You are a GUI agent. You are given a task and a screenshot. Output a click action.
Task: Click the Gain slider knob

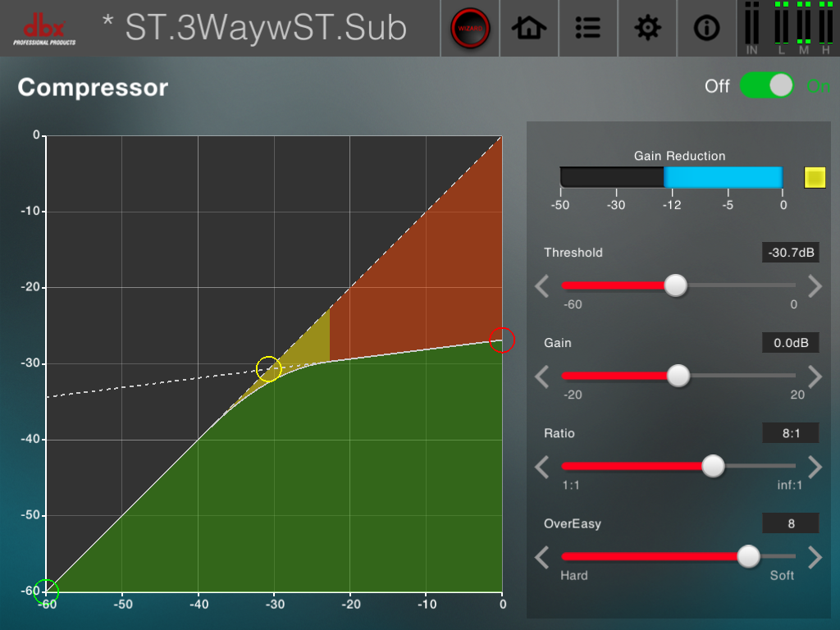click(x=678, y=376)
